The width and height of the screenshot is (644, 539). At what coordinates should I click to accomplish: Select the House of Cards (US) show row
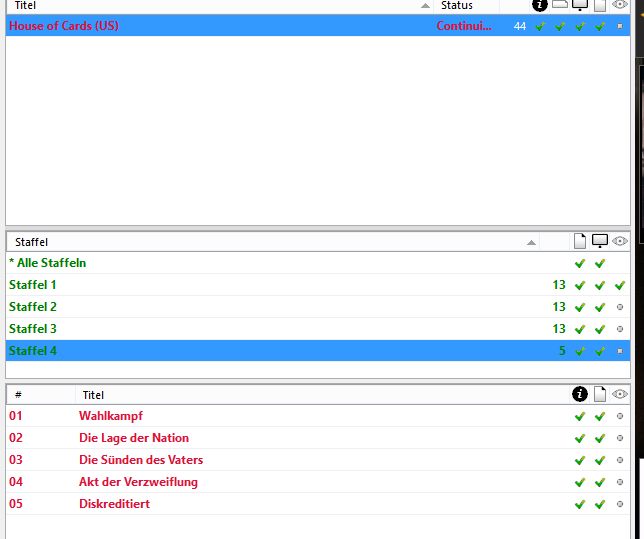pyautogui.click(x=318, y=25)
